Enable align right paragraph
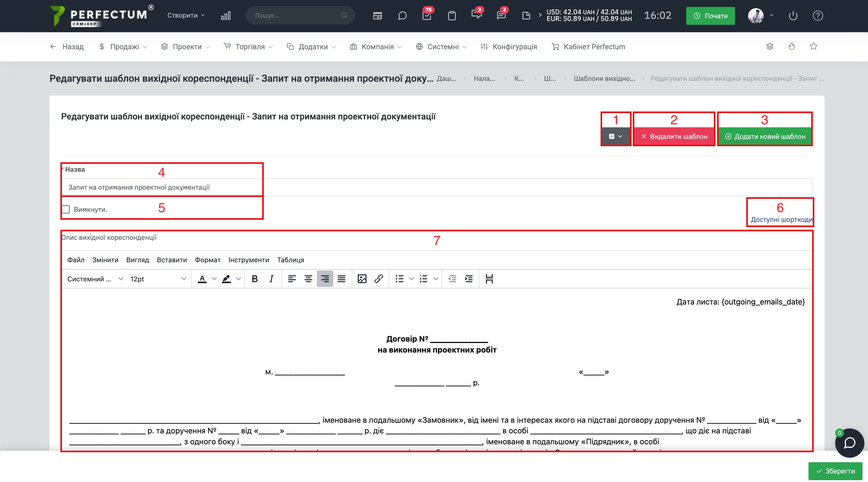Image resolution: width=868 pixels, height=482 pixels. [325, 279]
